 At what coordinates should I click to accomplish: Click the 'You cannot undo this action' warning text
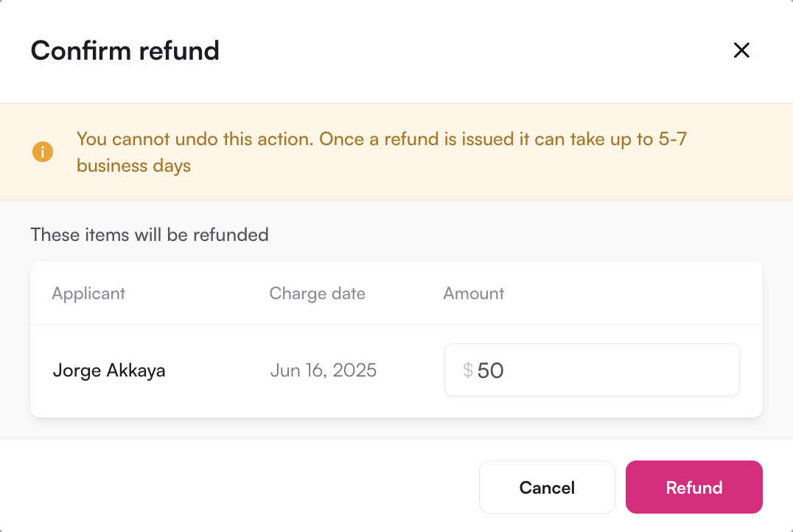(195, 139)
